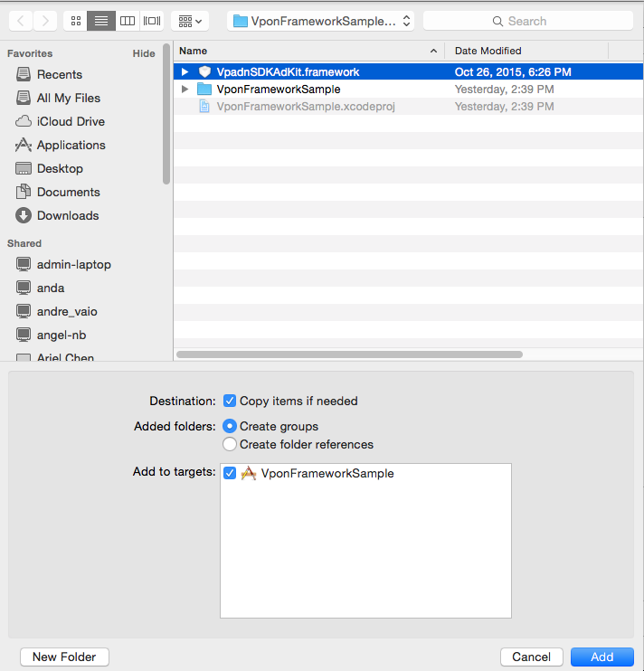The width and height of the screenshot is (644, 671).
Task: Click the Search field
Action: pyautogui.click(x=528, y=21)
